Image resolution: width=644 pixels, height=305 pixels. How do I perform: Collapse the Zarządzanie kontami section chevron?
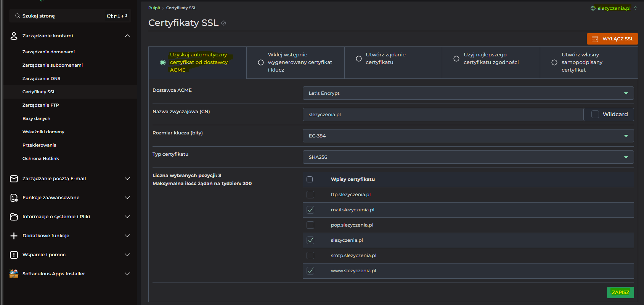127,36
